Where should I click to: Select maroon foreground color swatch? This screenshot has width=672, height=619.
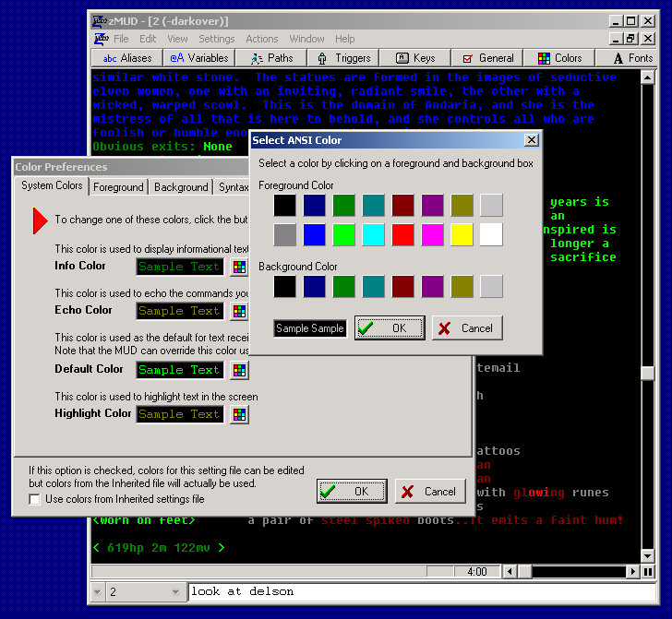[x=402, y=205]
